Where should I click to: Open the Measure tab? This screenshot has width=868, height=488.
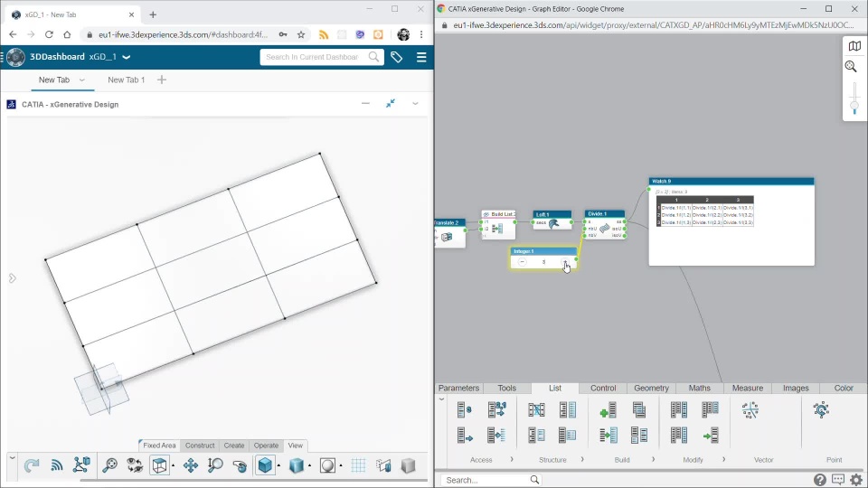click(x=748, y=388)
